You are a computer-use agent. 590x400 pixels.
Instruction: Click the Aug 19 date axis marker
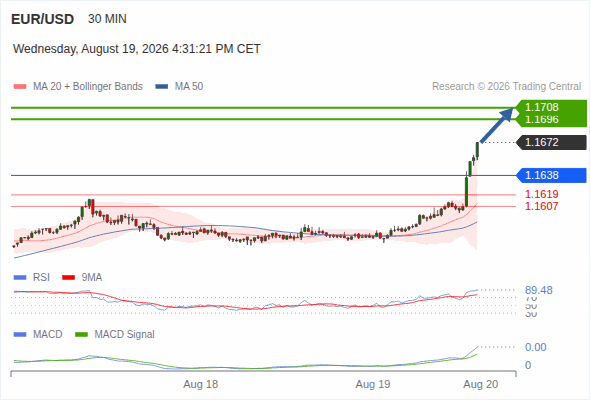click(x=373, y=384)
